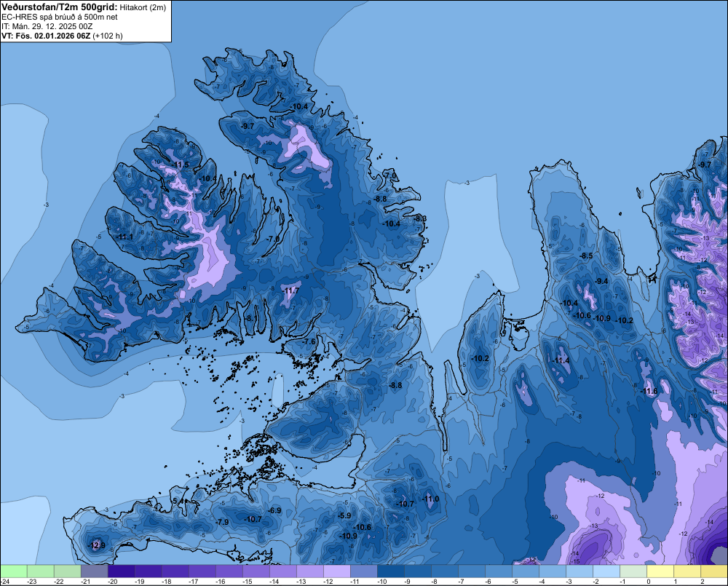Viewport: 728px width, 586px height.
Task: Click the '-7.6' temperature value on the map
Action: (x=309, y=341)
